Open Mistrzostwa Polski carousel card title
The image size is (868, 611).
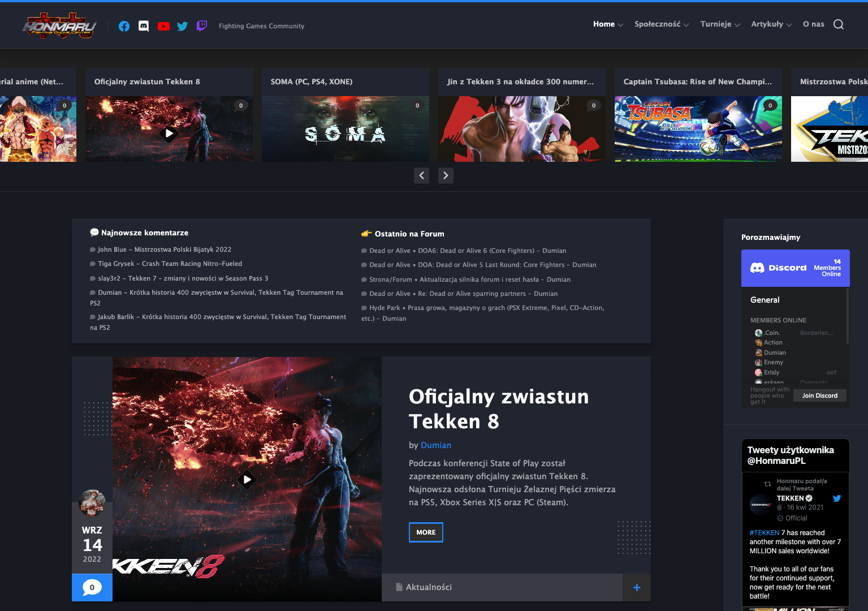coord(834,81)
